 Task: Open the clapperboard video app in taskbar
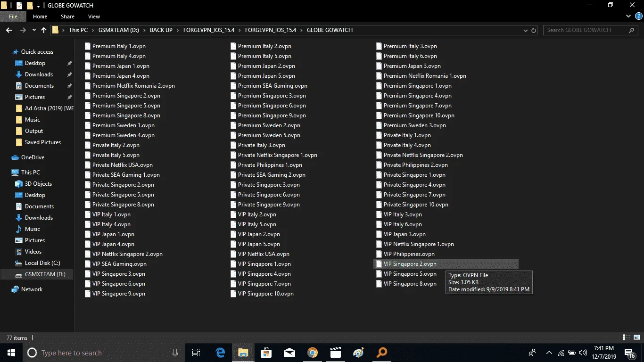(335, 353)
